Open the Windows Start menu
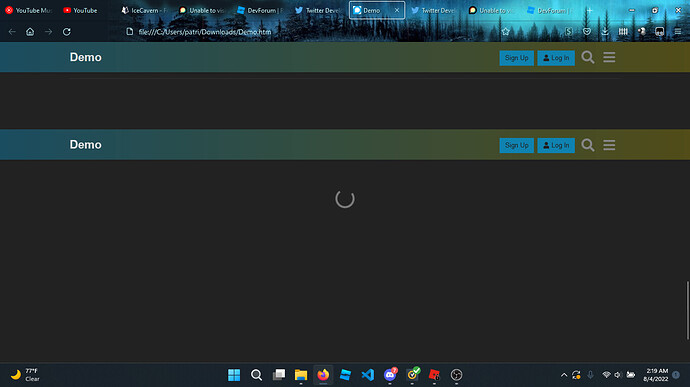 point(234,375)
